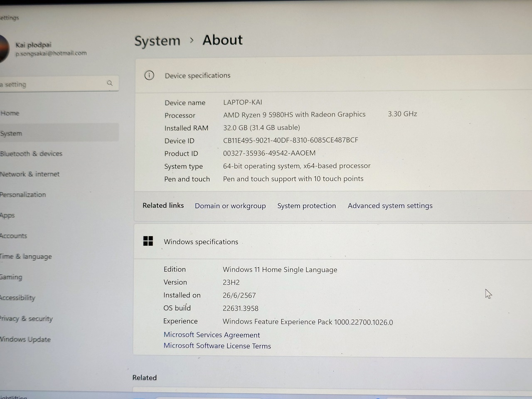
Task: Open Microsoft Services Agreement link
Action: 212,335
